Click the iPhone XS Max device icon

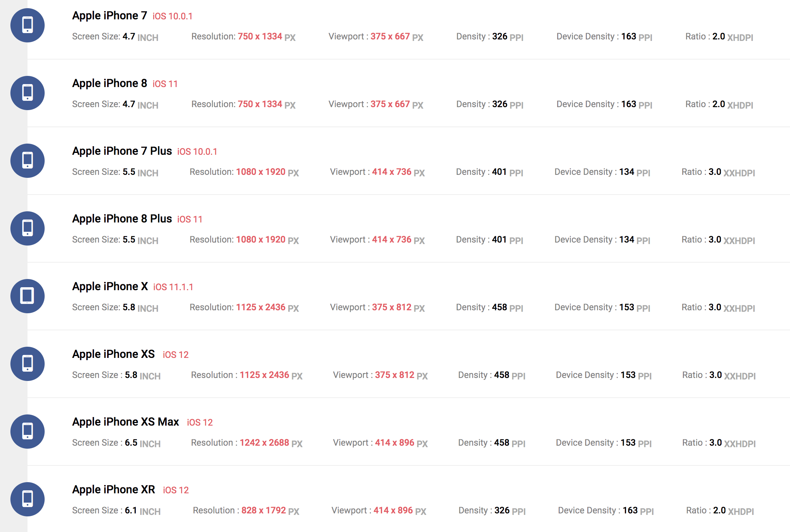28,432
